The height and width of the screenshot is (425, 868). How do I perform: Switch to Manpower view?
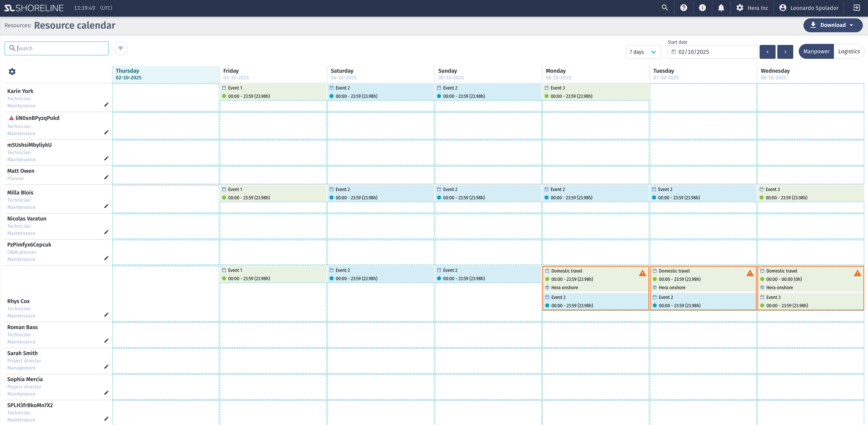click(x=816, y=51)
